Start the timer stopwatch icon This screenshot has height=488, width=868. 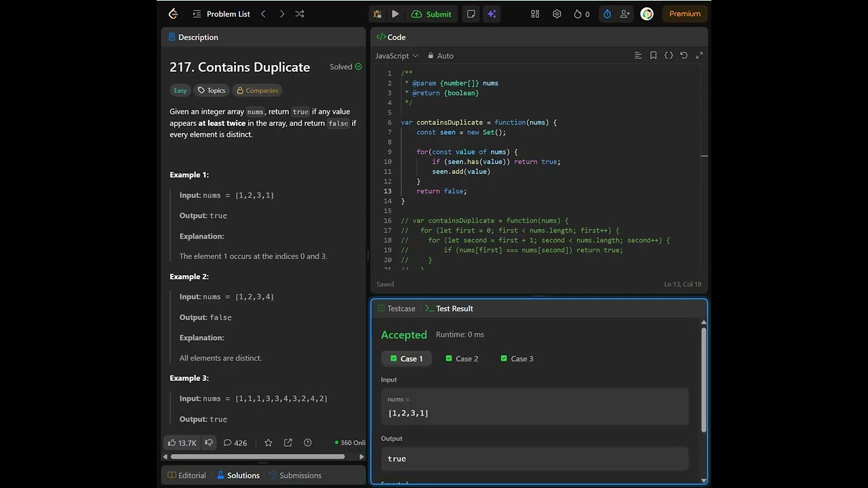click(x=607, y=14)
